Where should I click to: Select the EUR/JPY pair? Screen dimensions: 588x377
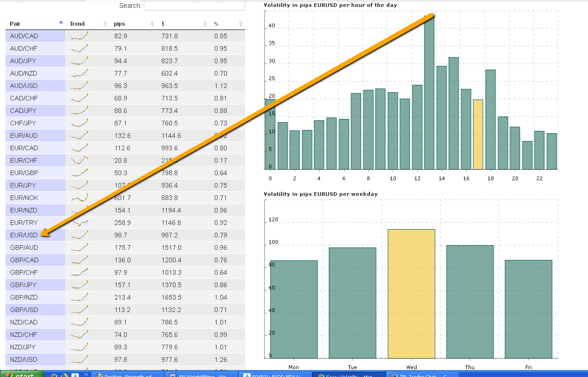point(23,185)
